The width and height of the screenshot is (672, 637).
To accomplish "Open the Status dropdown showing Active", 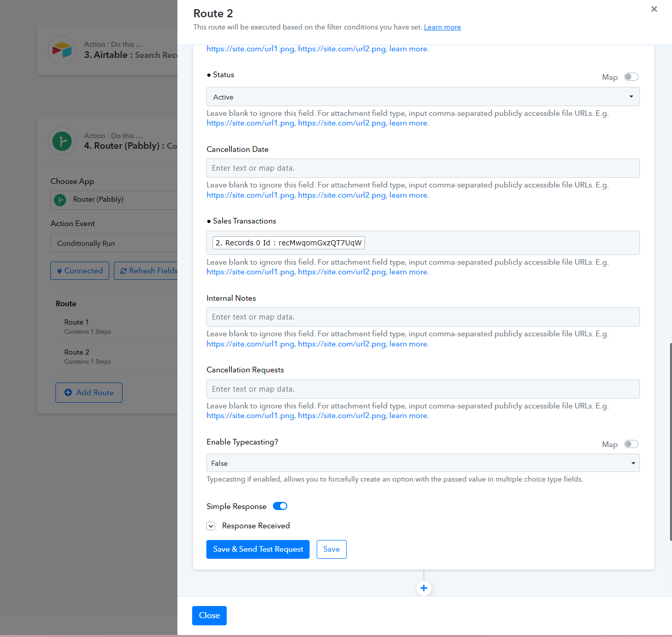I will coord(423,97).
